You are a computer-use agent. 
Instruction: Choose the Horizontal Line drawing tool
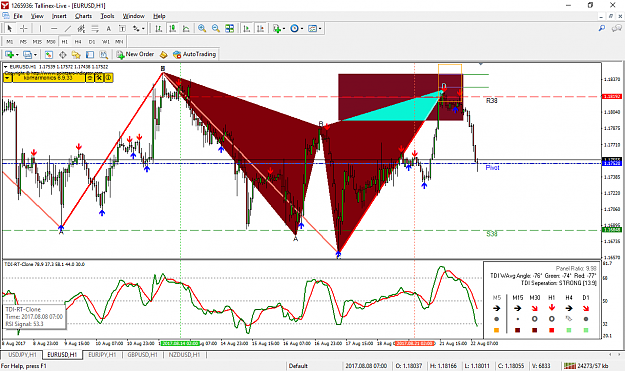point(54,28)
